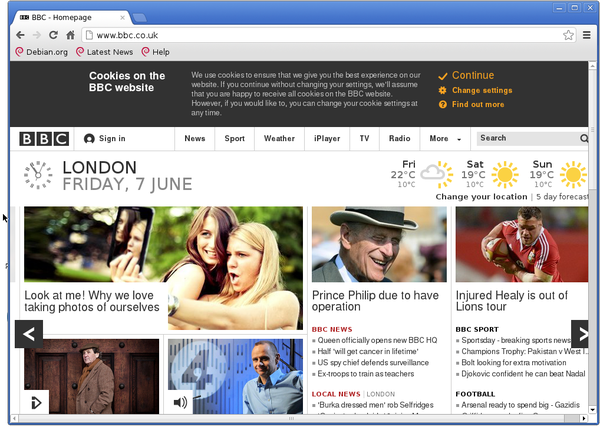Click Sign in
This screenshot has height=427, width=600.
[112, 139]
